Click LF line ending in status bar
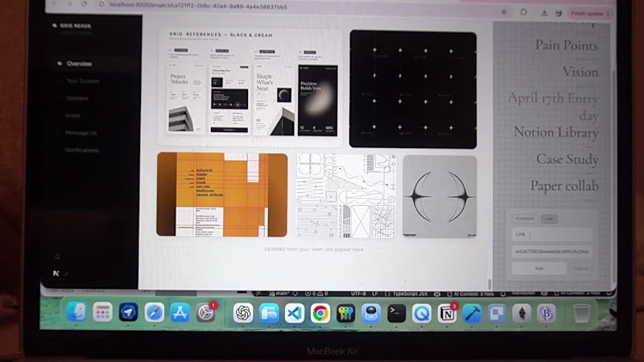 (x=375, y=294)
